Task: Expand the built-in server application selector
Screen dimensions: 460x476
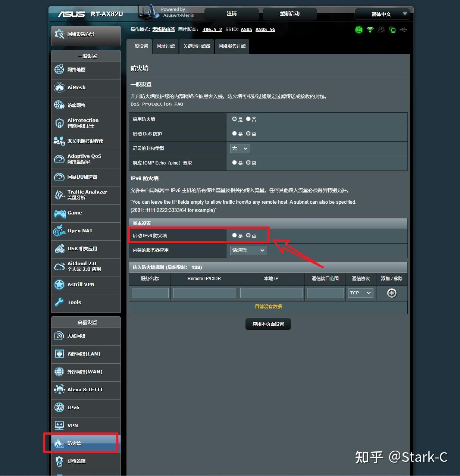Action: 247,250
